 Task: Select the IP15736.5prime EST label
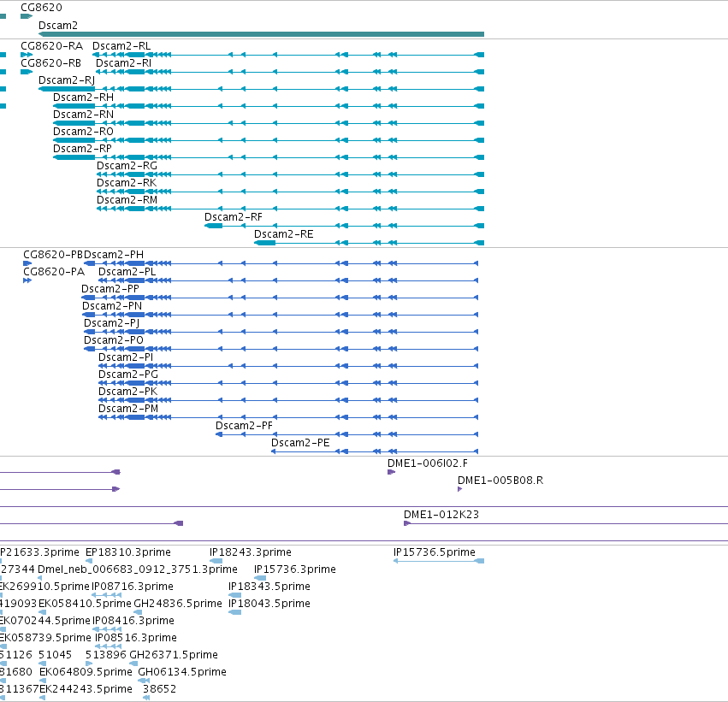tap(434, 552)
